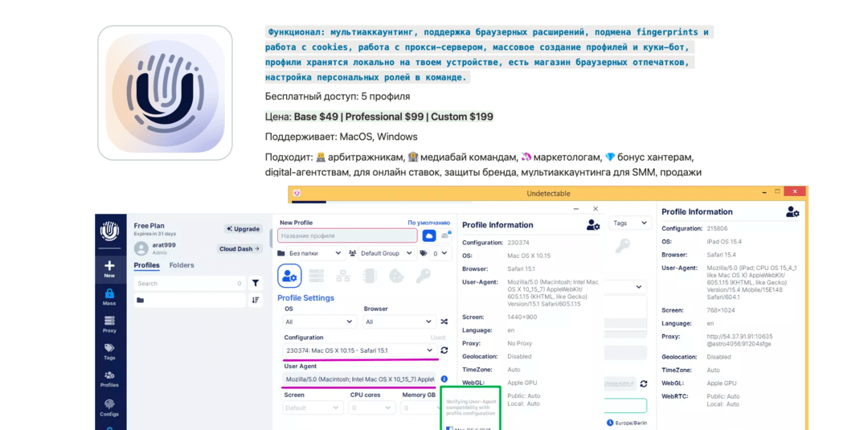Switch to the Profiles tab
Screen dimensions: 868x430
147,265
